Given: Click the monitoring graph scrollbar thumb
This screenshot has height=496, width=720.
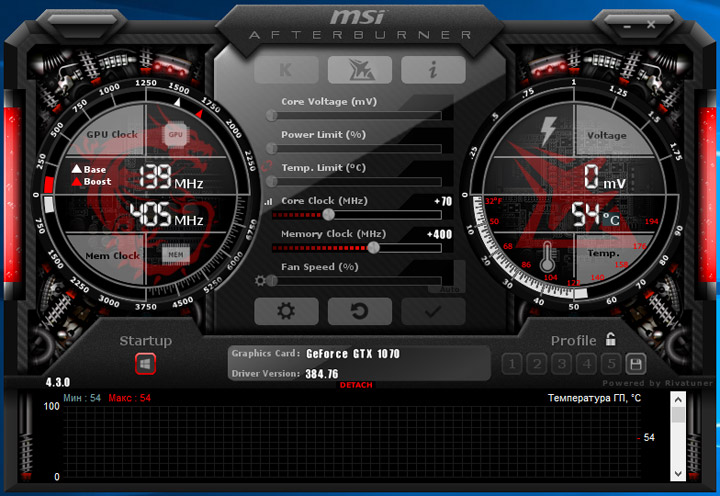Looking at the screenshot, I should (678, 415).
